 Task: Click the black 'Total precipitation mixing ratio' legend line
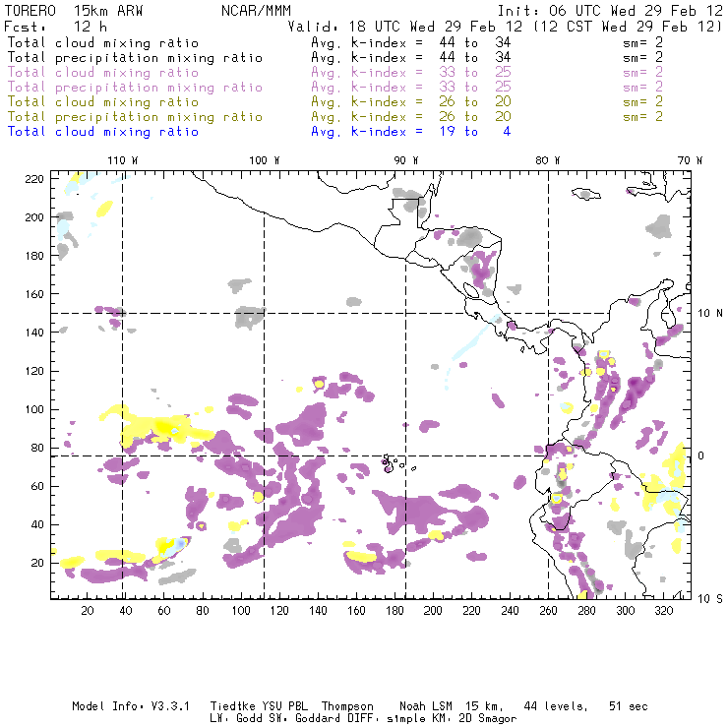pyautogui.click(x=135, y=58)
